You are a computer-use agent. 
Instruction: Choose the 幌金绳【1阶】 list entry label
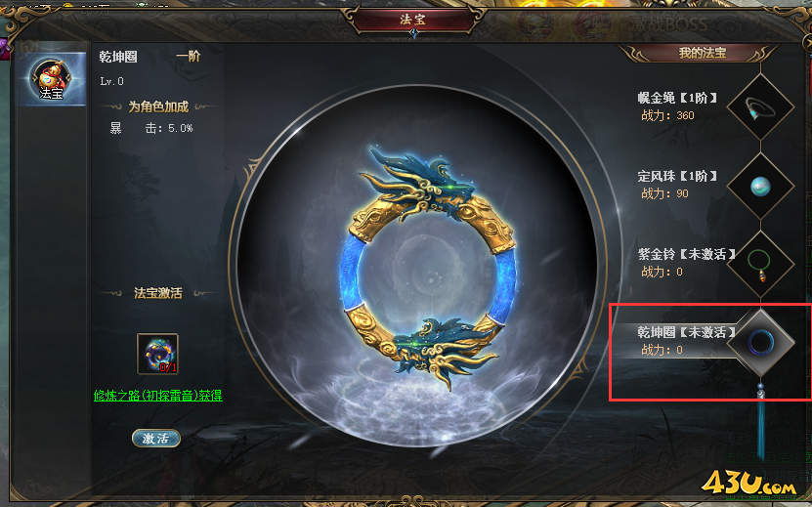coord(677,98)
